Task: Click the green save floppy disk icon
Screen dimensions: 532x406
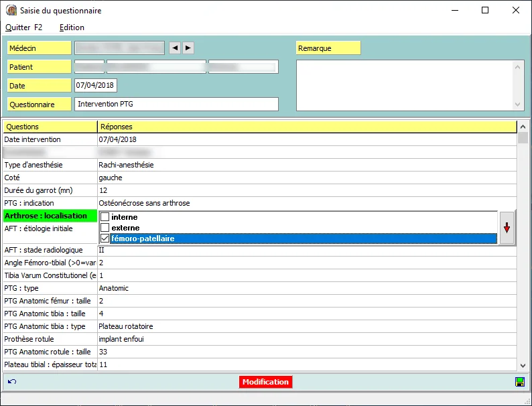Action: (x=519, y=382)
